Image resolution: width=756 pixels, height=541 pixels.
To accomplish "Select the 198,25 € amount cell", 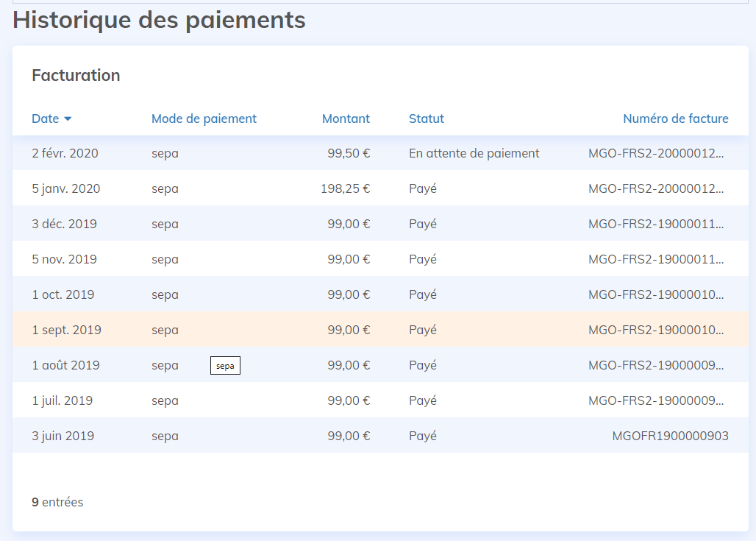I will (x=345, y=189).
